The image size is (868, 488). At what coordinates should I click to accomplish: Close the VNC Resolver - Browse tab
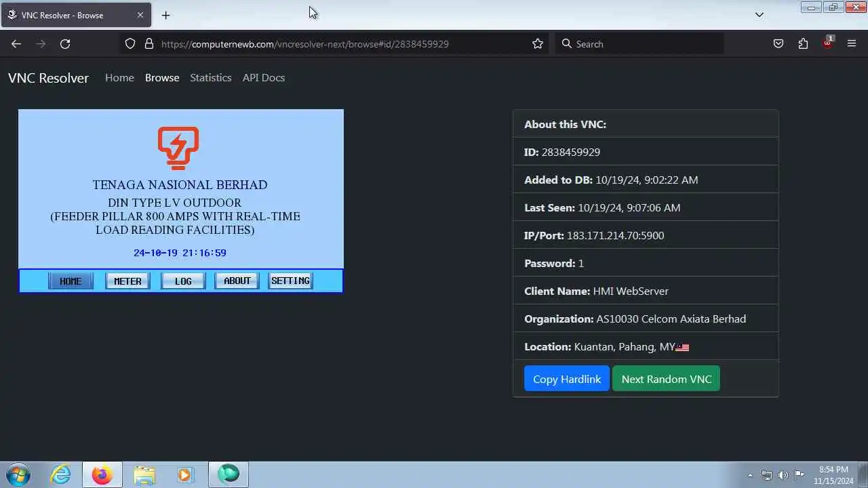tap(140, 15)
